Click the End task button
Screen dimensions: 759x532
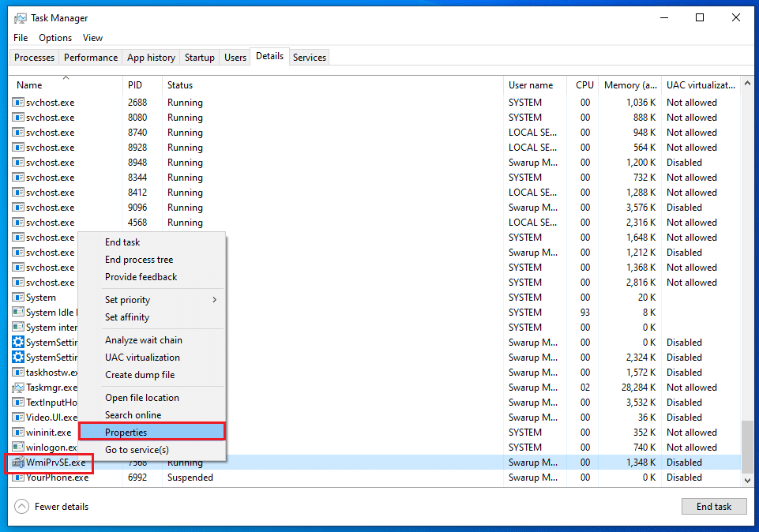click(x=714, y=507)
